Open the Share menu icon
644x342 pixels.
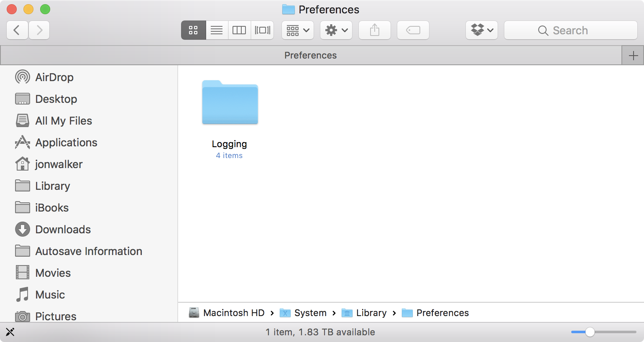pos(374,30)
